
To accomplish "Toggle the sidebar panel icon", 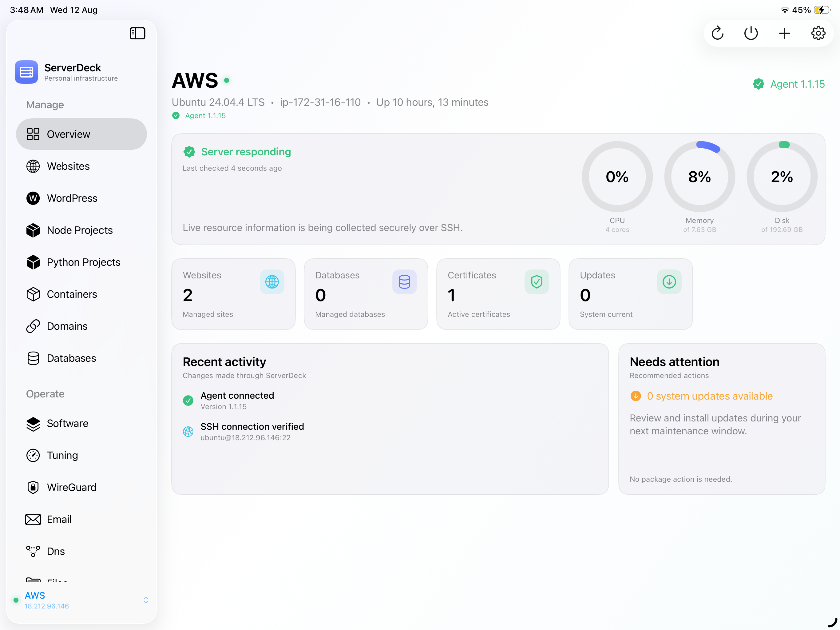I will pyautogui.click(x=137, y=34).
